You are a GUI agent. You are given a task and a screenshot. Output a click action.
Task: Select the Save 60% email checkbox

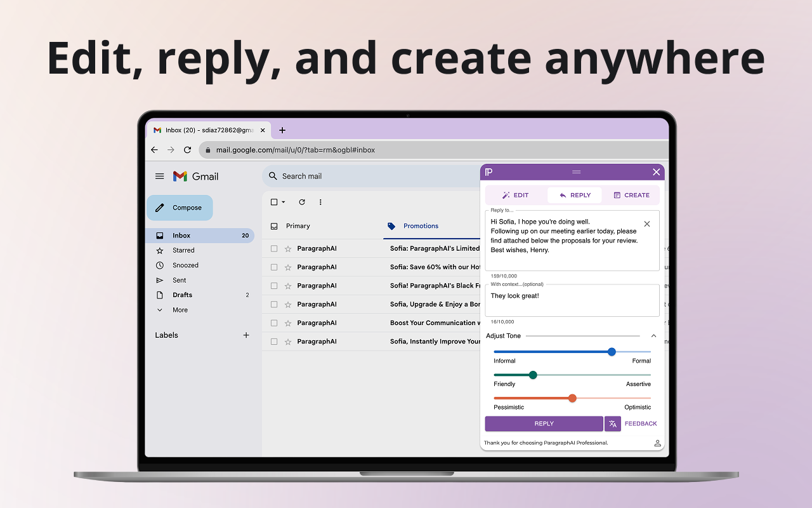(x=274, y=267)
